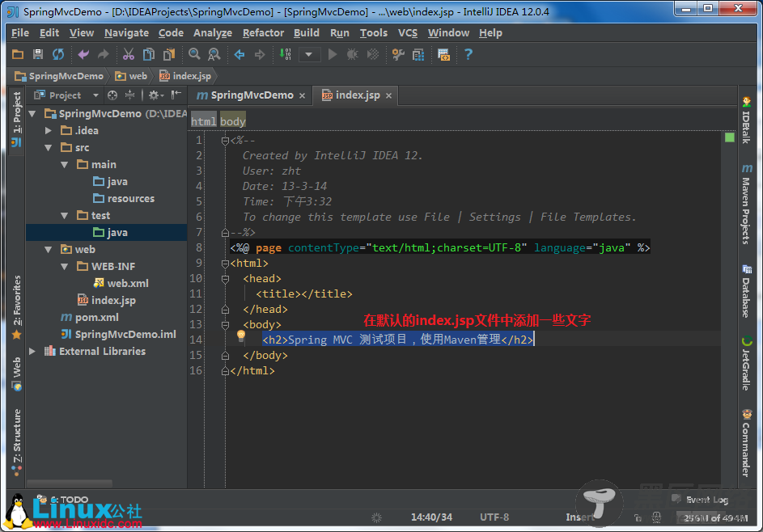Hide the Project panel with the hide icon
The height and width of the screenshot is (532, 763).
[176, 95]
